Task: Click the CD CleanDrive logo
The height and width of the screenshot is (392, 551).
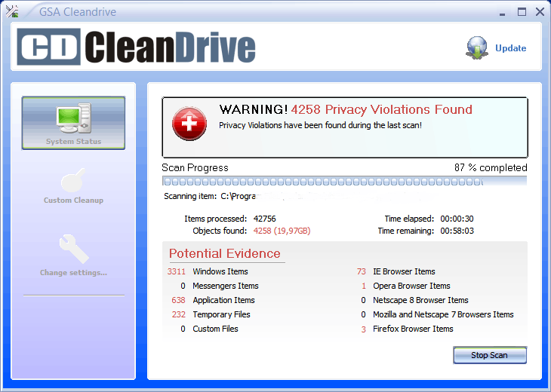Action: click(137, 47)
